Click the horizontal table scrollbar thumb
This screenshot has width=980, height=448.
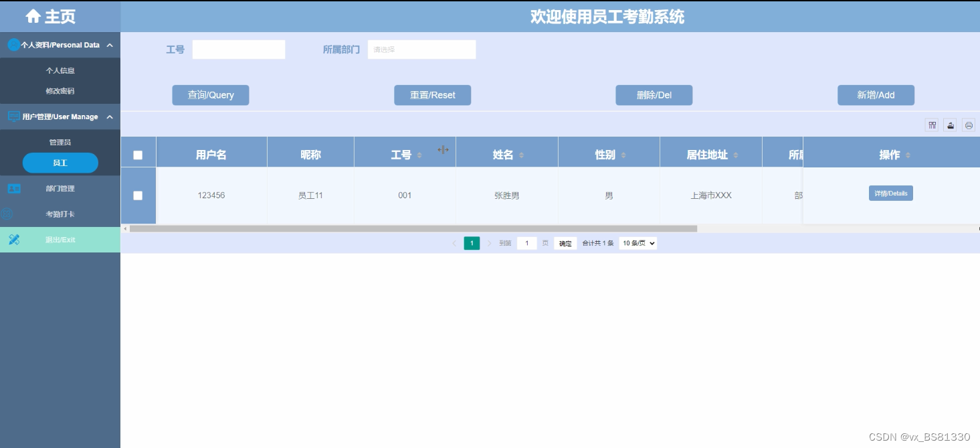point(413,228)
